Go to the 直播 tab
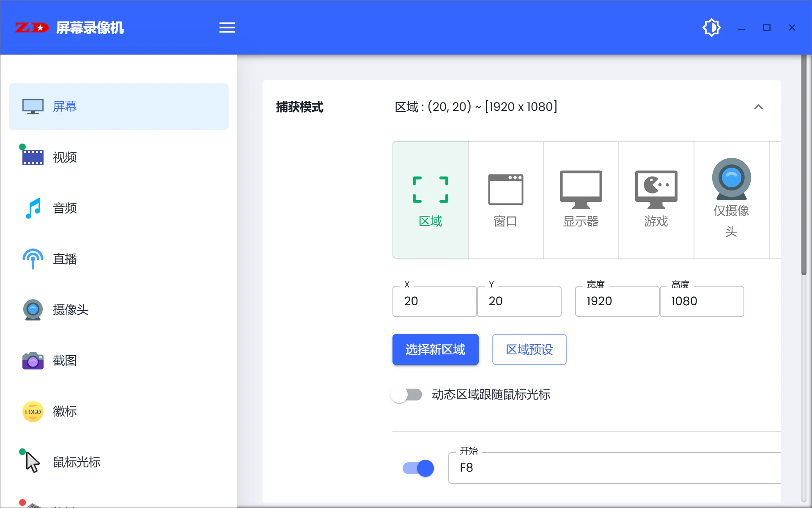 click(x=65, y=259)
